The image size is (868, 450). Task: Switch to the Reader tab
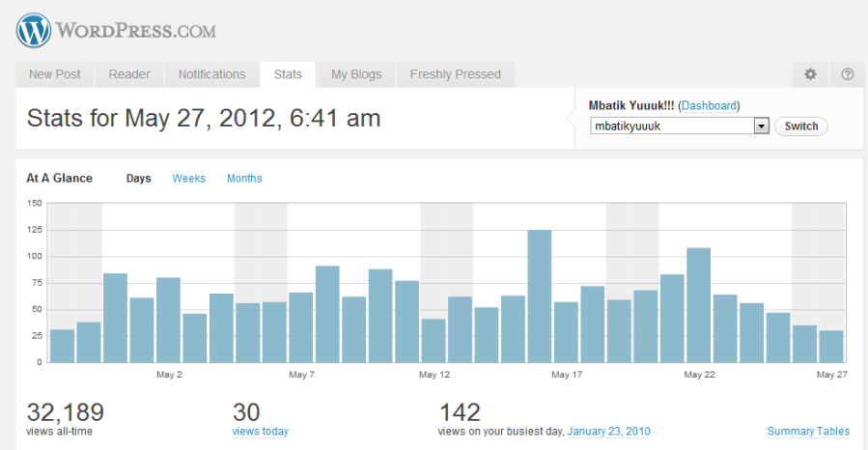click(x=128, y=74)
